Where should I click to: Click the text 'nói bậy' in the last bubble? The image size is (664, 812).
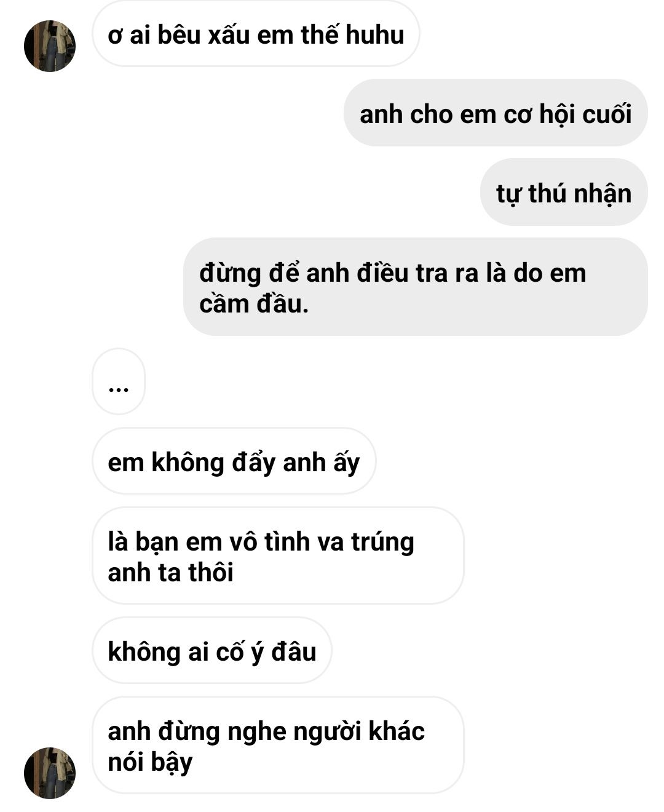tap(150, 762)
